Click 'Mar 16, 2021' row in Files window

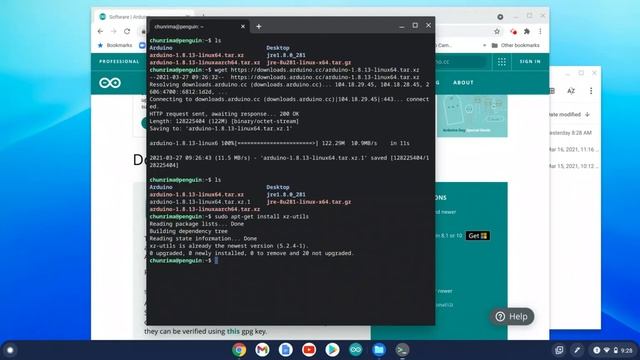[575, 149]
